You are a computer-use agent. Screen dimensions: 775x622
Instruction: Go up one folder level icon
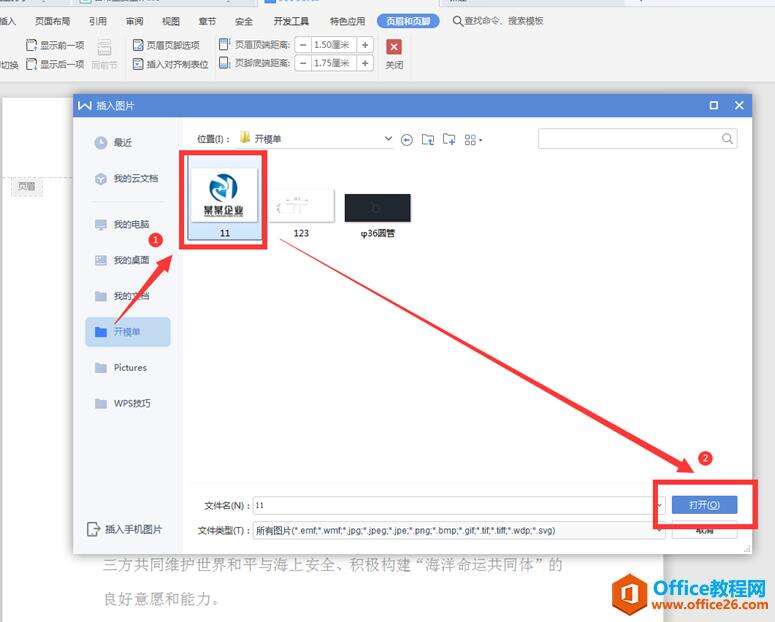pos(428,140)
